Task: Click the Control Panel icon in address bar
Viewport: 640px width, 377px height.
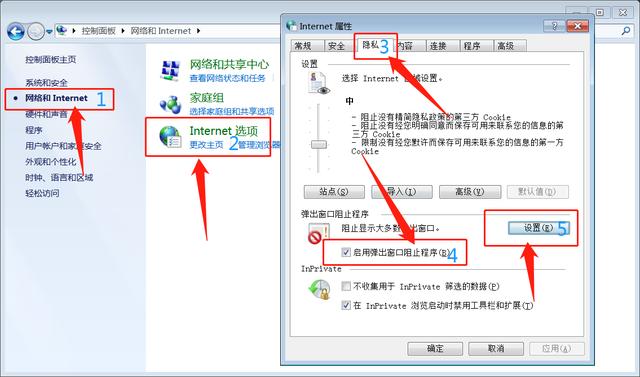Action: coord(62,31)
